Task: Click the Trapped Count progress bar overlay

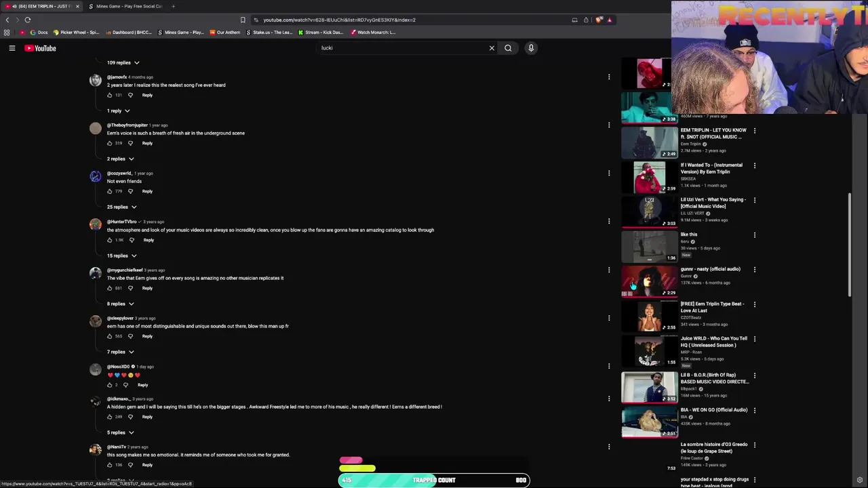Action: pos(434,480)
